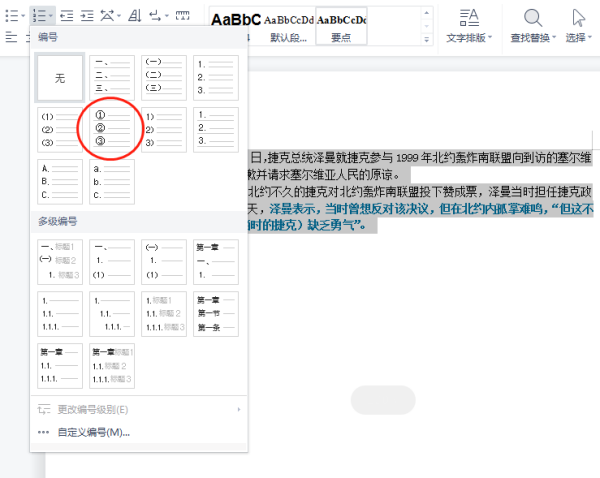This screenshot has width=600, height=478.
Task: Click the decrease indent icon
Action: tap(67, 16)
